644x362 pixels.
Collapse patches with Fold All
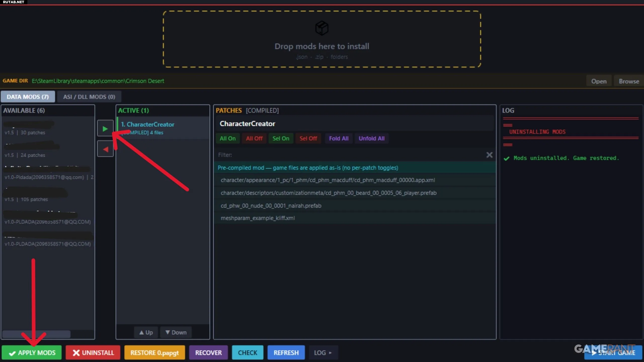[x=339, y=138]
